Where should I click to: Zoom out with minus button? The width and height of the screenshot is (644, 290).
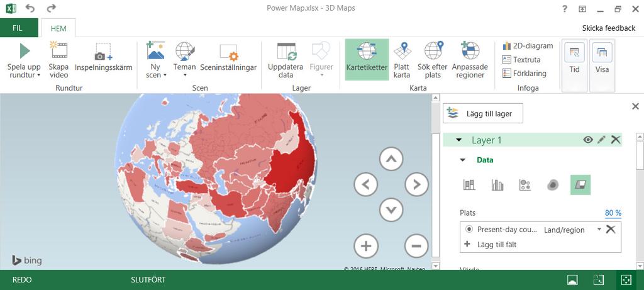(416, 245)
